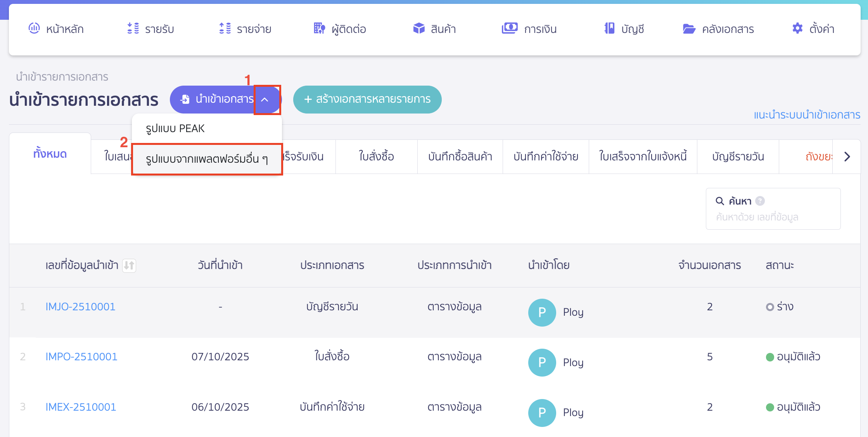Image resolution: width=868 pixels, height=437 pixels.
Task: Open the ตั้งค่า settings gear icon
Action: pyautogui.click(x=797, y=28)
